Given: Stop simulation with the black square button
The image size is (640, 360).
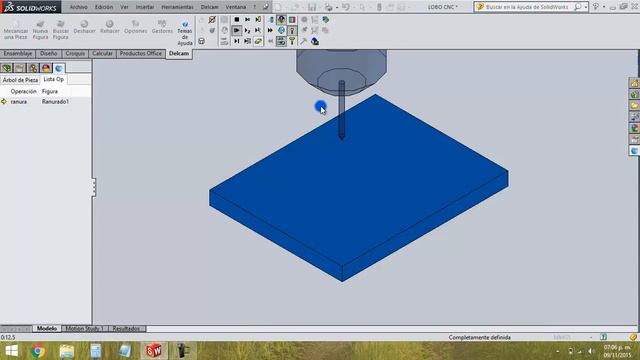Looking at the screenshot, I should (x=237, y=20).
